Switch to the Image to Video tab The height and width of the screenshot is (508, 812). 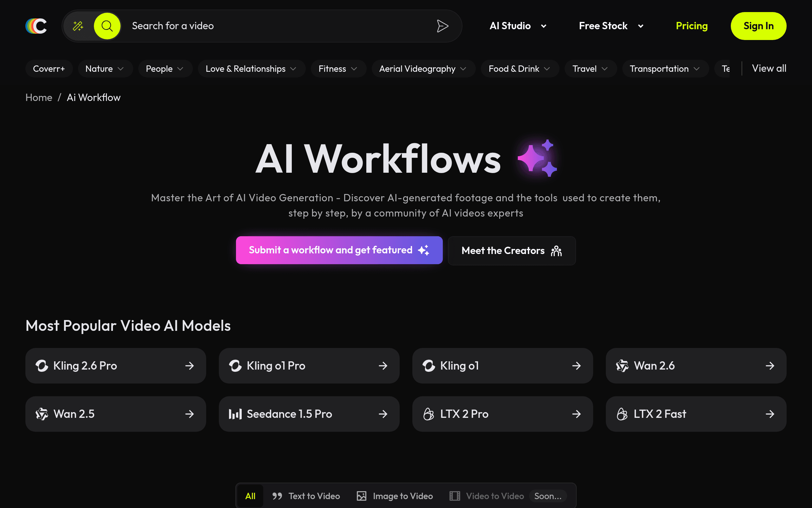coord(395,496)
